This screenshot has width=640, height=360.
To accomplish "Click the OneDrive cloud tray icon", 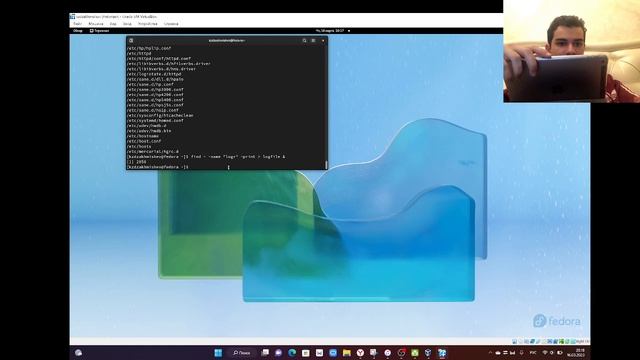I will [498, 353].
